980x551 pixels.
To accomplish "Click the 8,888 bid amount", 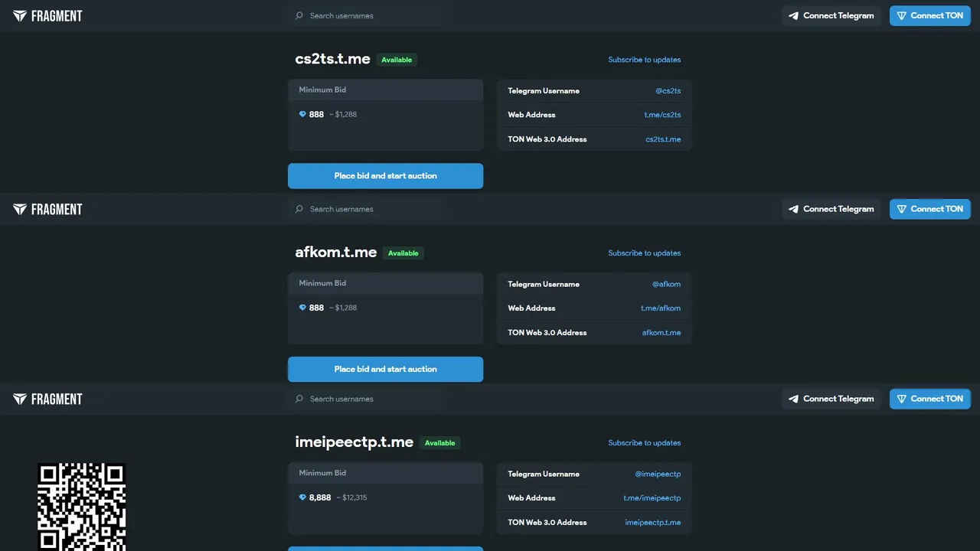I will pos(320,497).
